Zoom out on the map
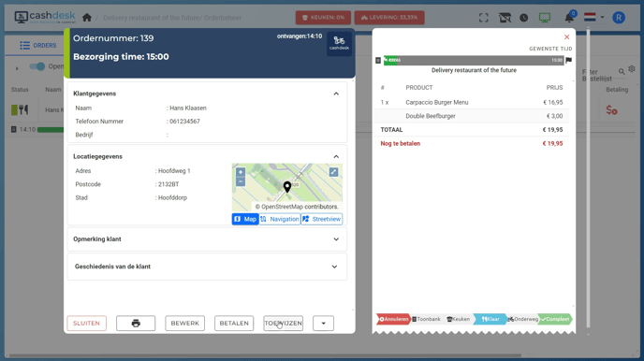644x361 pixels. pyautogui.click(x=241, y=181)
